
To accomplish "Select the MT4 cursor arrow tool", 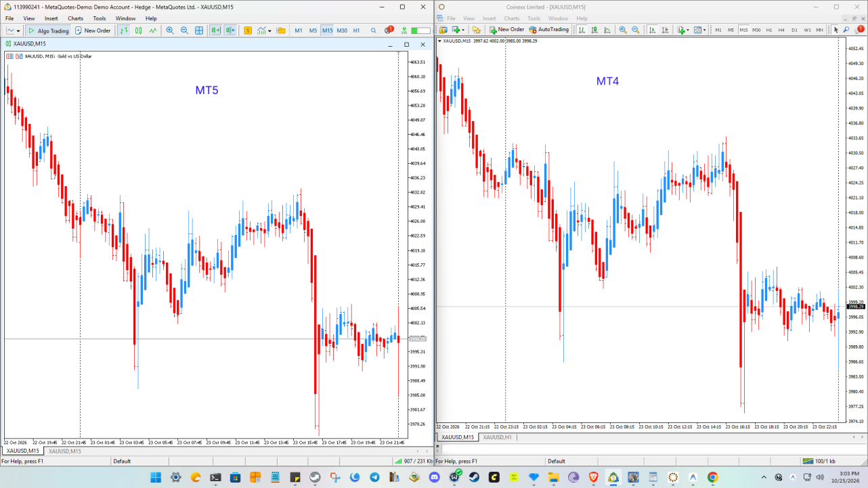I will pos(836,30).
